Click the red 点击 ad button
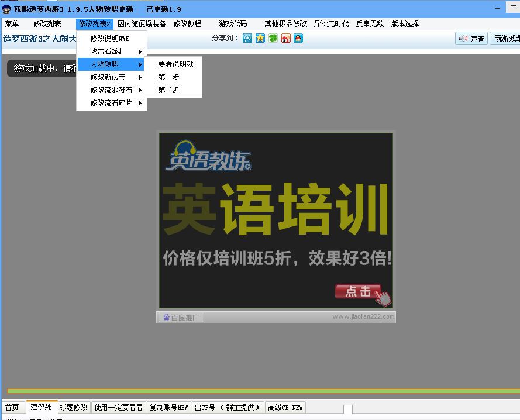The image size is (520, 420). pyautogui.click(x=358, y=291)
